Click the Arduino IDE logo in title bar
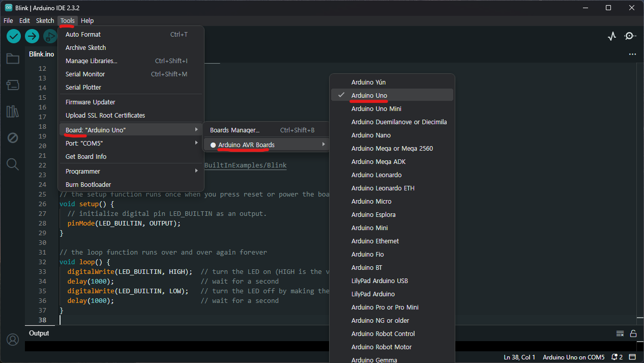This screenshot has height=363, width=644. tap(9, 8)
